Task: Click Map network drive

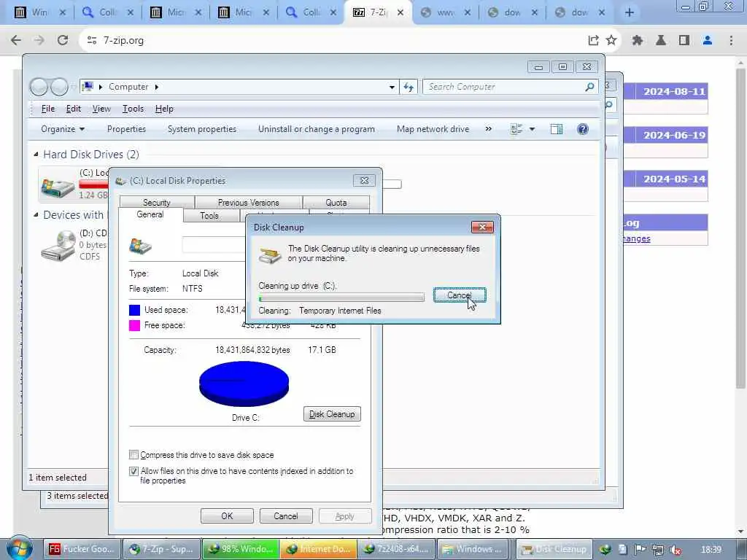Action: pyautogui.click(x=433, y=129)
